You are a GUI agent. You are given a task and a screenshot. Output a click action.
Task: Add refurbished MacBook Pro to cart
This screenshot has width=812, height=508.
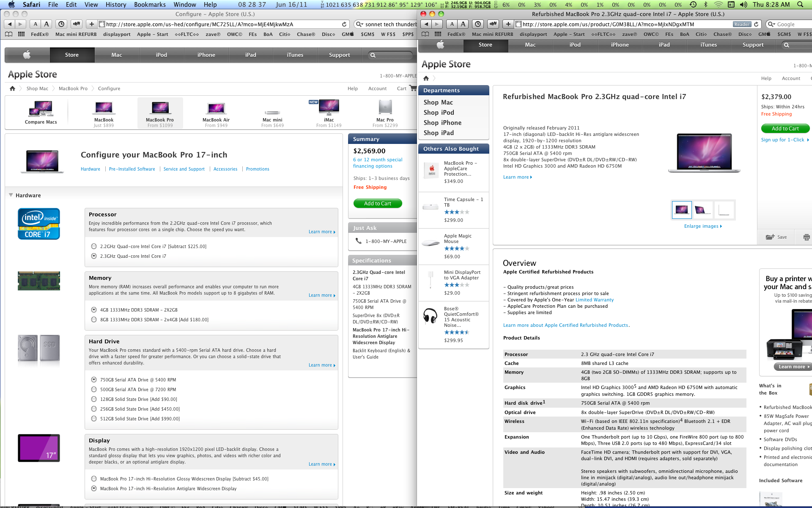point(785,128)
